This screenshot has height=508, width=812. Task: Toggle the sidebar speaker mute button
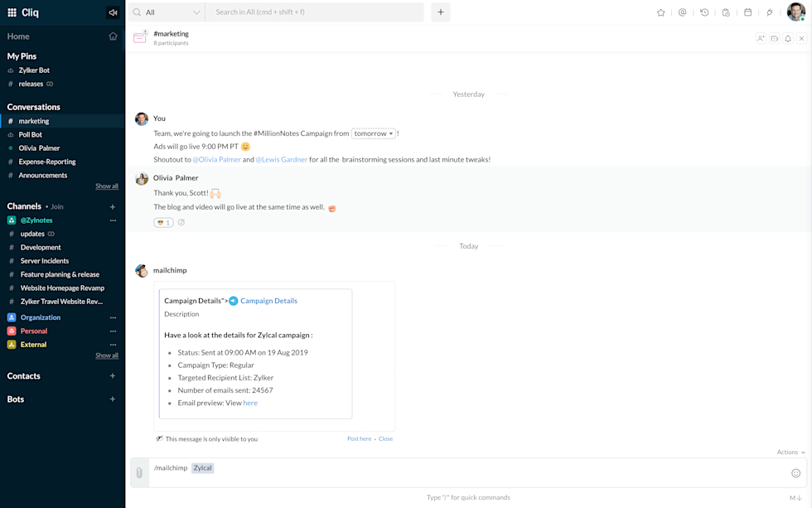pos(113,12)
